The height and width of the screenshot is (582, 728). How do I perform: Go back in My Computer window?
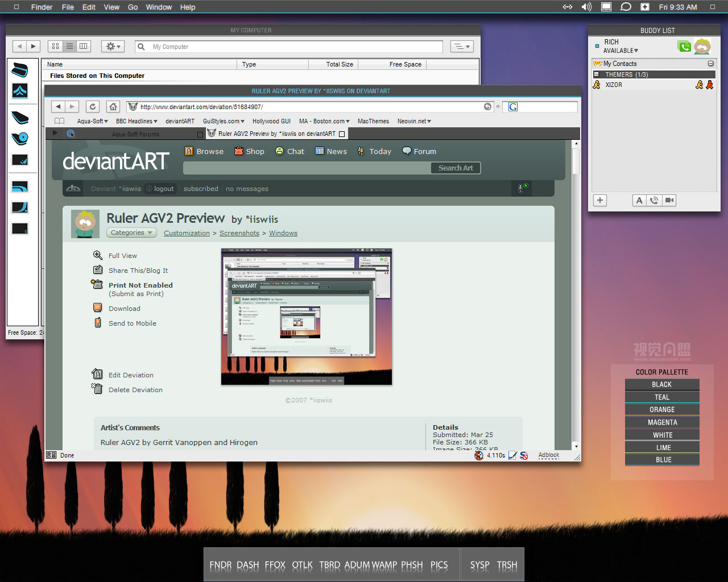[x=19, y=46]
